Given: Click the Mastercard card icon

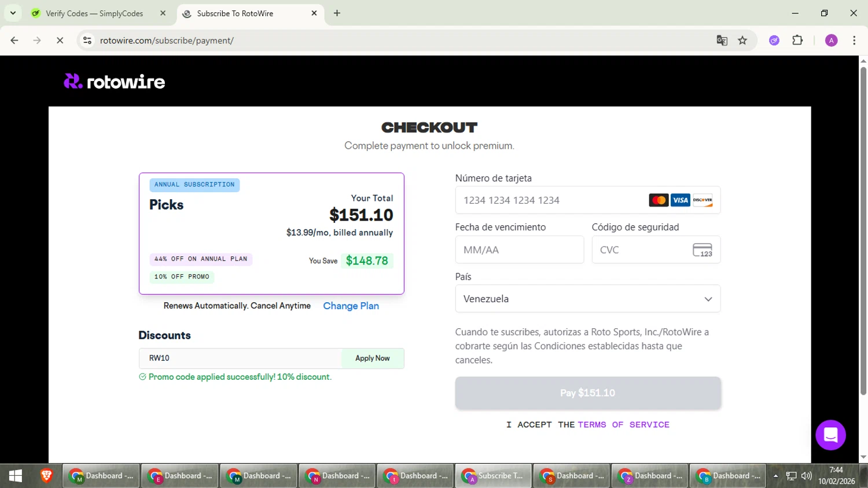Looking at the screenshot, I should click(659, 200).
